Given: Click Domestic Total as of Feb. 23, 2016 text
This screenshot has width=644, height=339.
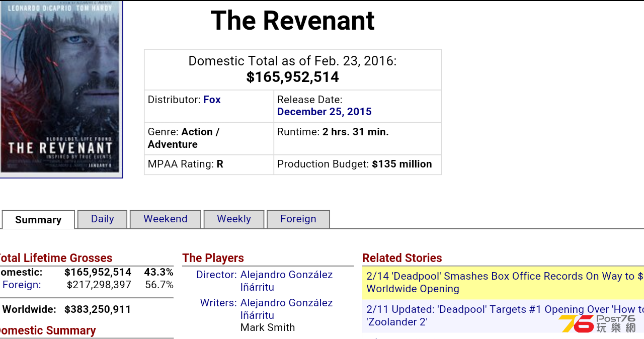Looking at the screenshot, I should (292, 61).
